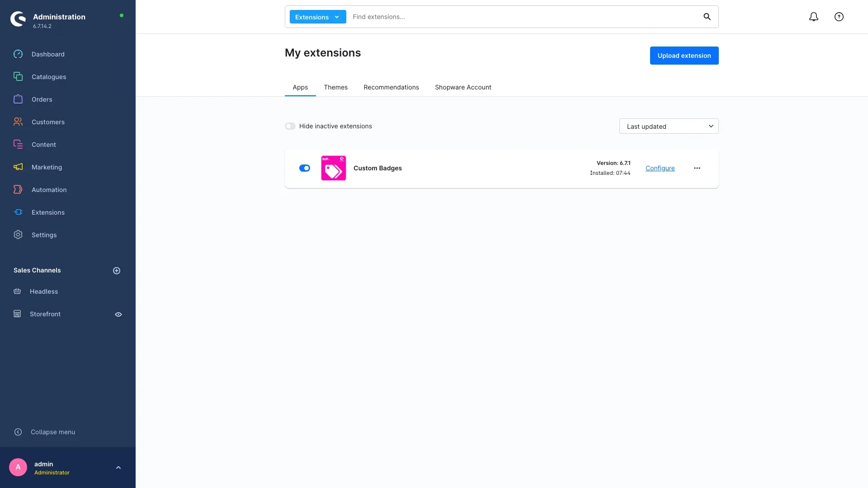Open Orders via its bag icon
This screenshot has height=488, width=868.
[18, 99]
